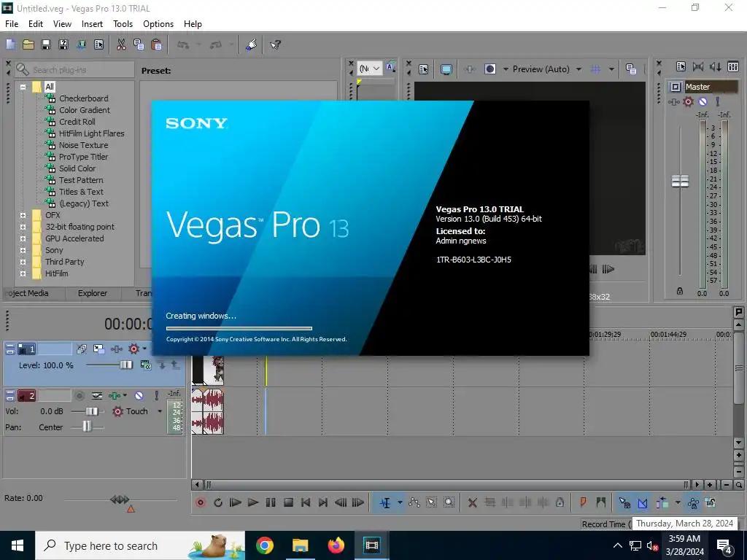The height and width of the screenshot is (560, 747).
Task: Open the File menu
Action: click(x=12, y=24)
